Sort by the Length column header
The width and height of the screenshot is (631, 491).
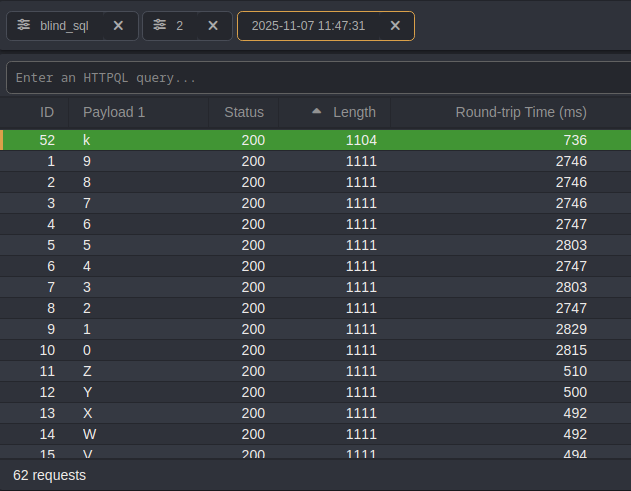(354, 112)
